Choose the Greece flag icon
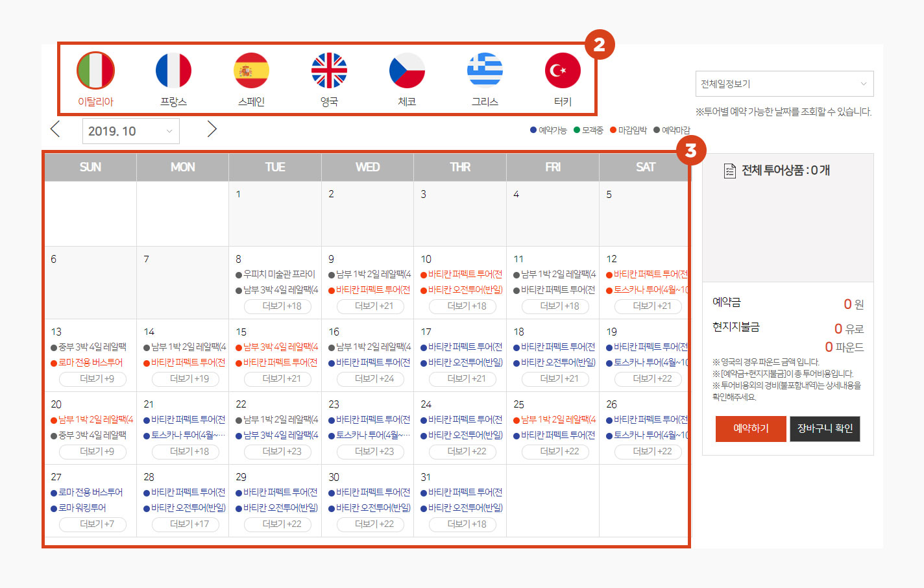The width and height of the screenshot is (924, 588). 485,70
